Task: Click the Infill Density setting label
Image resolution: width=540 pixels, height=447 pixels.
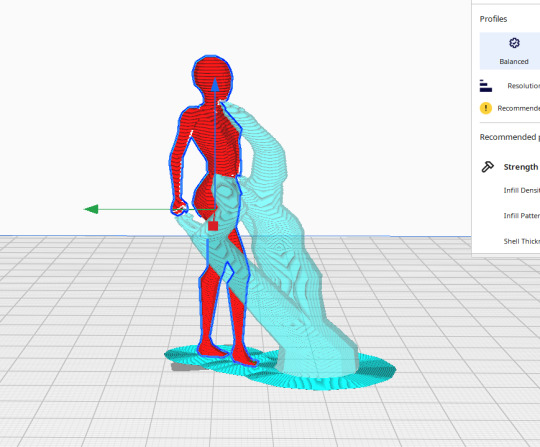Action: click(x=521, y=190)
